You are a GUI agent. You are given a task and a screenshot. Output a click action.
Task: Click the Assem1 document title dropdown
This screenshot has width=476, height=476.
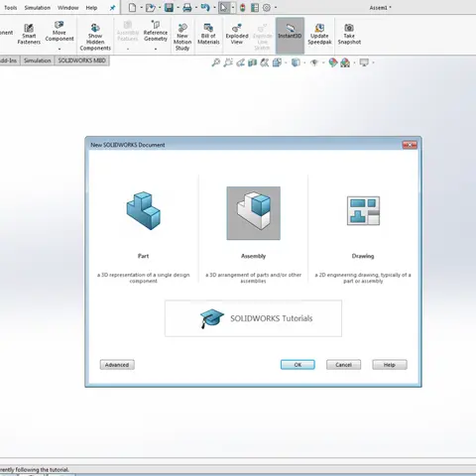click(x=380, y=7)
